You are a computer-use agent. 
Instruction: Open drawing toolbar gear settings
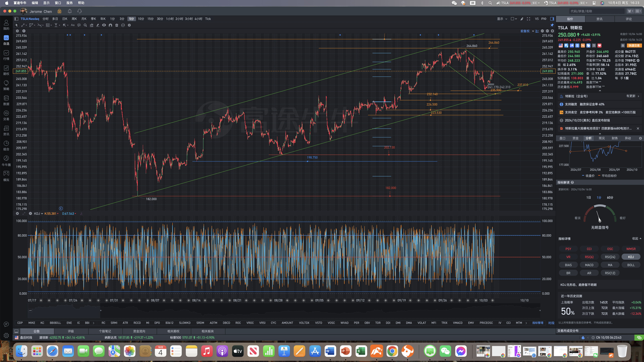click(x=129, y=25)
